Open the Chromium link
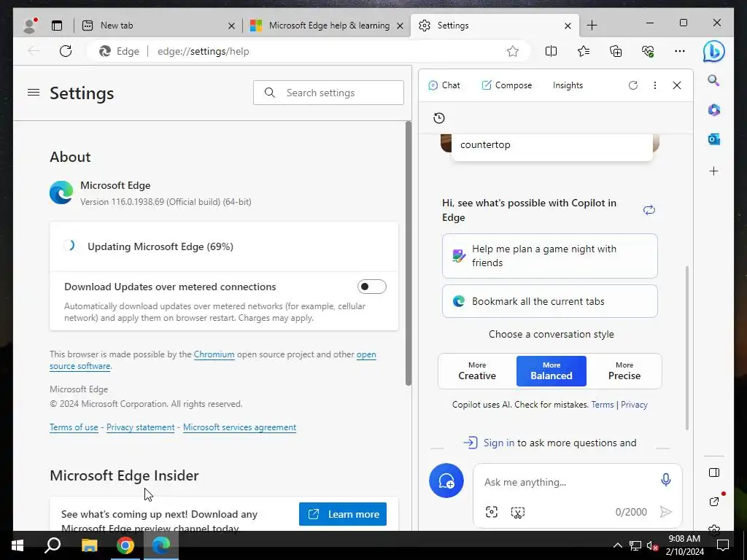 pyautogui.click(x=214, y=354)
